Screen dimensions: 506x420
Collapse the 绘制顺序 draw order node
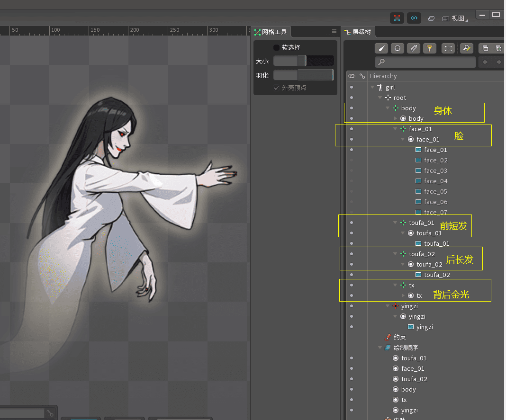(380, 348)
